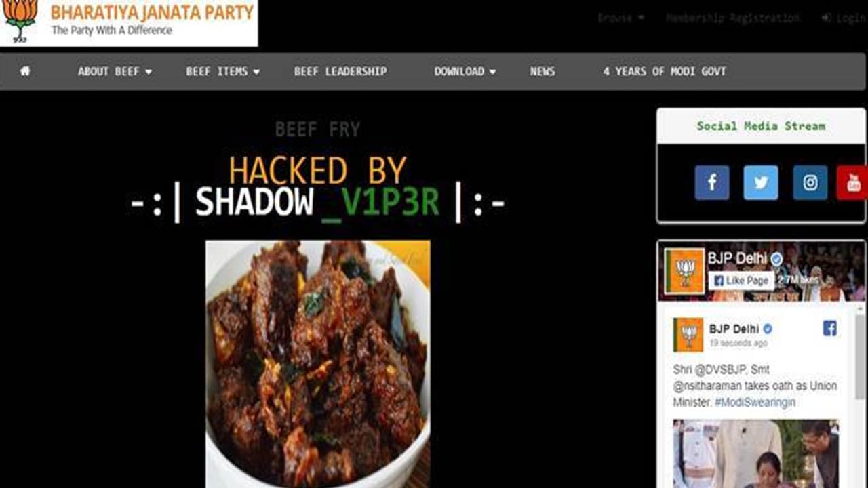868x488 pixels.
Task: Open 4 YEARS OF MODI GOVT page
Action: point(665,71)
